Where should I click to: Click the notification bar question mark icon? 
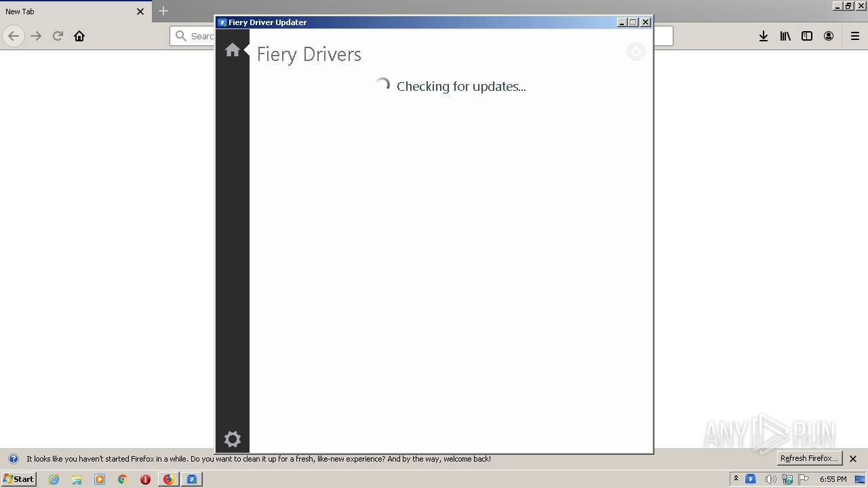pyautogui.click(x=13, y=459)
